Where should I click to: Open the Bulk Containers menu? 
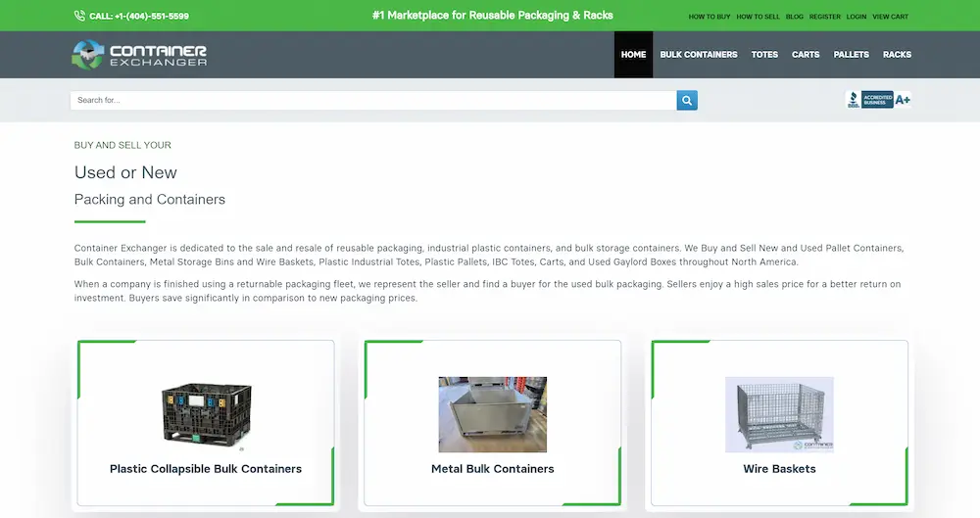coord(699,55)
